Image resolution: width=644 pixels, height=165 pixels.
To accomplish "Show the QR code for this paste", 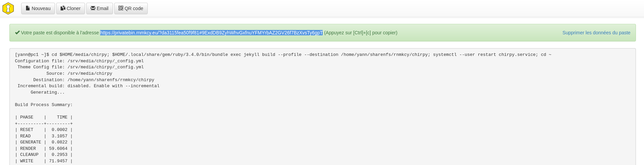I will [x=131, y=8].
